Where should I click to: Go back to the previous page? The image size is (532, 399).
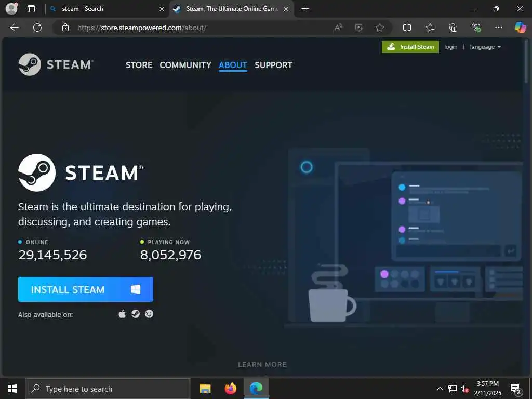(x=15, y=28)
